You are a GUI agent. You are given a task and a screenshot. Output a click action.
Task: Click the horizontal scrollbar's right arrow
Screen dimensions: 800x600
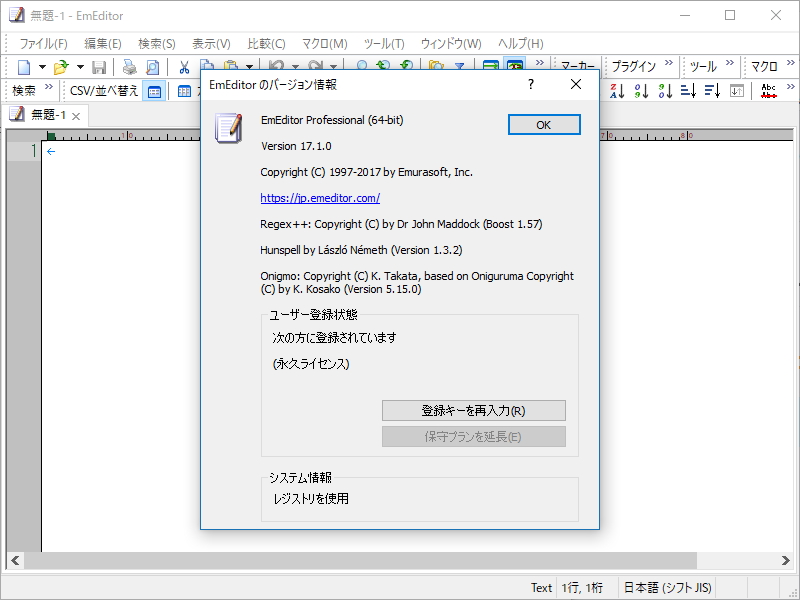click(x=786, y=561)
